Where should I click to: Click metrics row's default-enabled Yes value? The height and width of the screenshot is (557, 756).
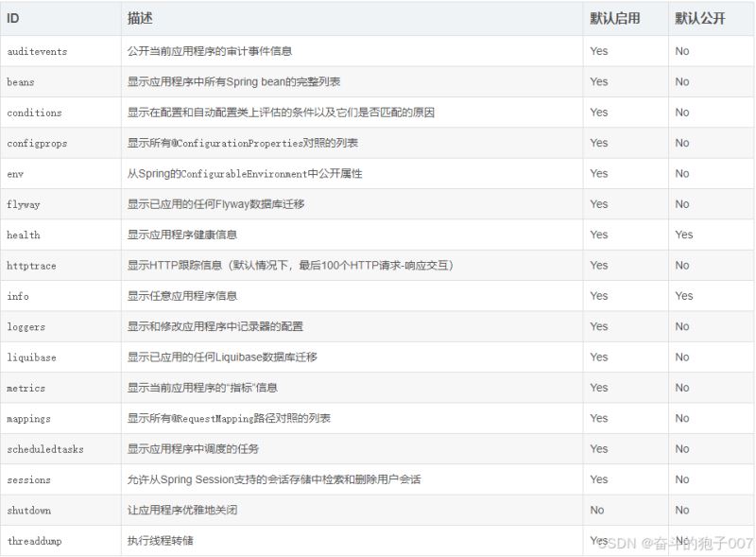click(x=599, y=388)
